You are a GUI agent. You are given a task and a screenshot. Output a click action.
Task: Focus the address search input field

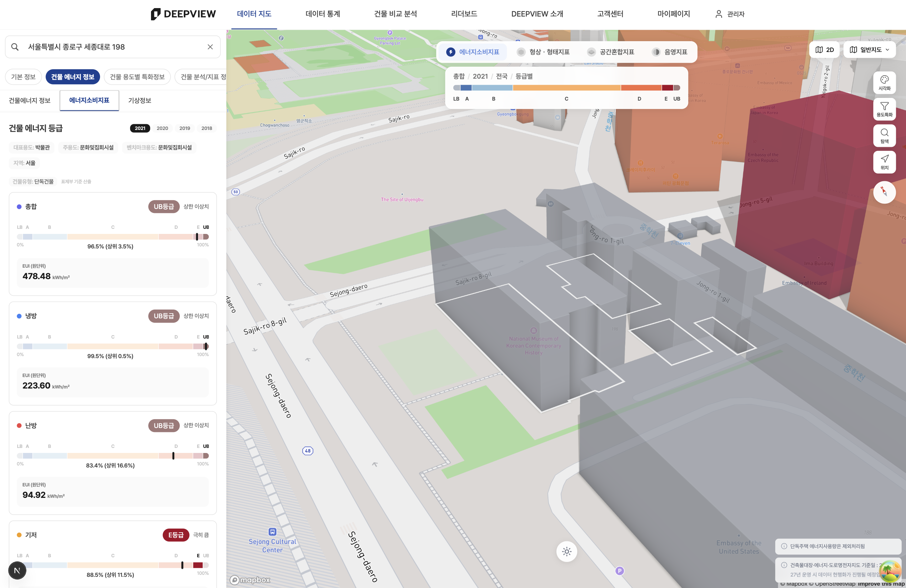[113, 47]
